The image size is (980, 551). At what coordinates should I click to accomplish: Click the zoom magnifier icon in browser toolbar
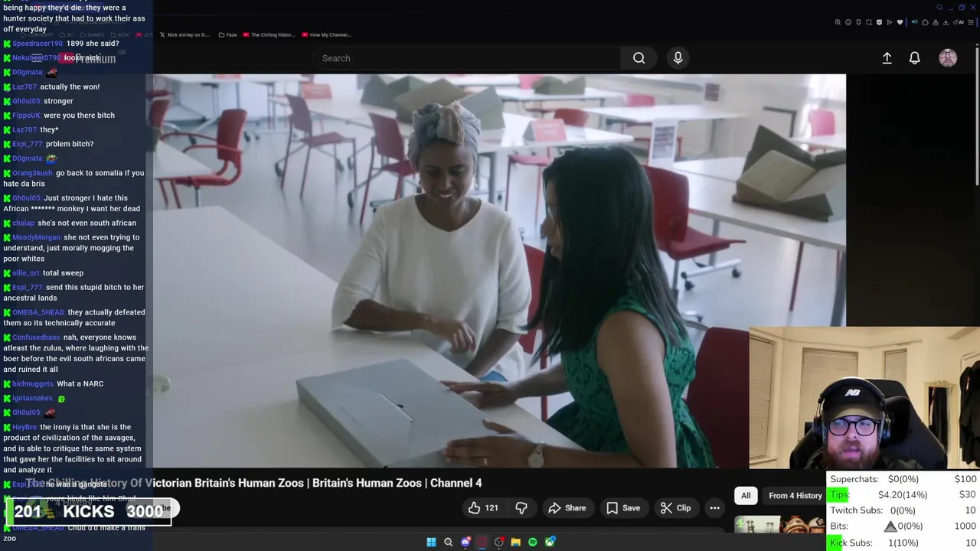coord(838,22)
